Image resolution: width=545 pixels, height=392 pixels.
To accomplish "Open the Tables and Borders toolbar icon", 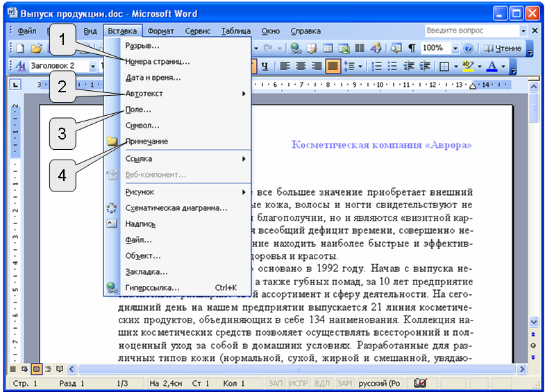I will pyautogui.click(x=312, y=49).
